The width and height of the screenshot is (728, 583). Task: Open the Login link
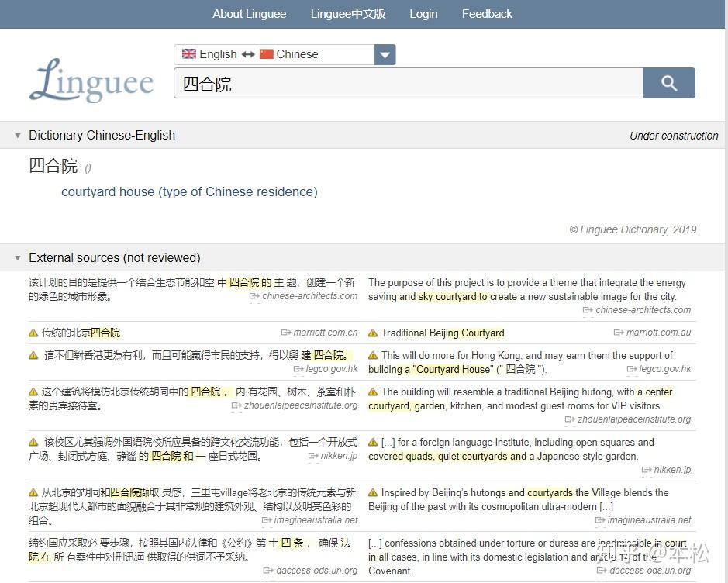[423, 14]
